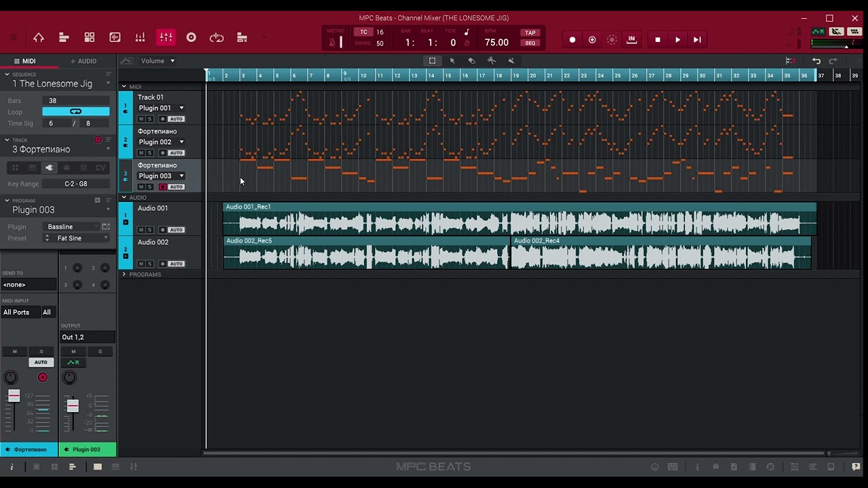Image resolution: width=868 pixels, height=488 pixels.
Task: Click the undo arrow
Action: coord(816,61)
